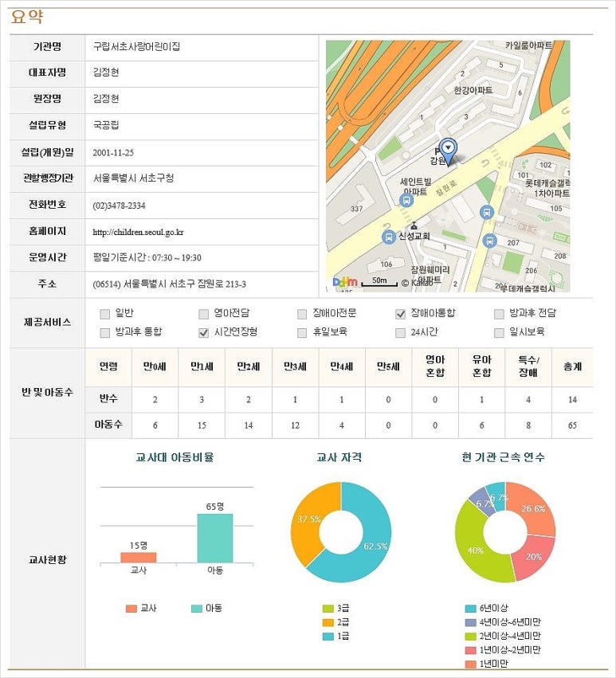Check the 장애아전문 checkbox
This screenshot has height=678, width=616.
pyautogui.click(x=302, y=314)
